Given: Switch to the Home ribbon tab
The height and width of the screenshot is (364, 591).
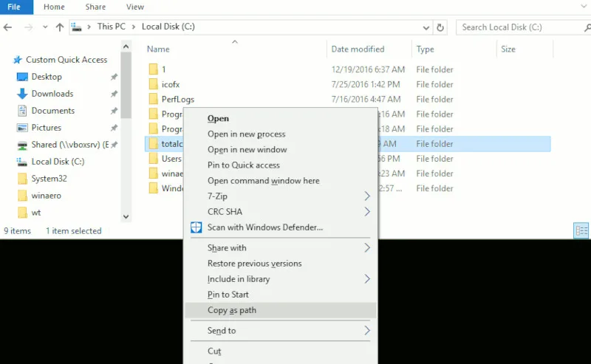Looking at the screenshot, I should tap(54, 7).
